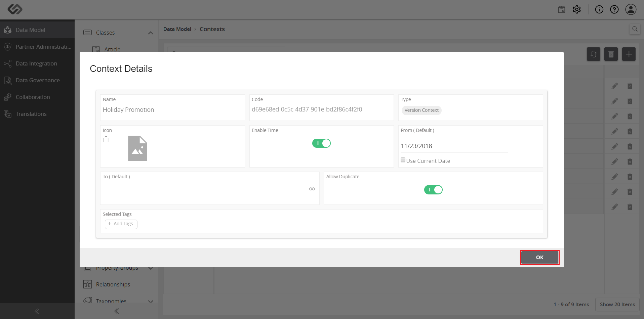
Task: Click the search magnifier icon
Action: 635,29
